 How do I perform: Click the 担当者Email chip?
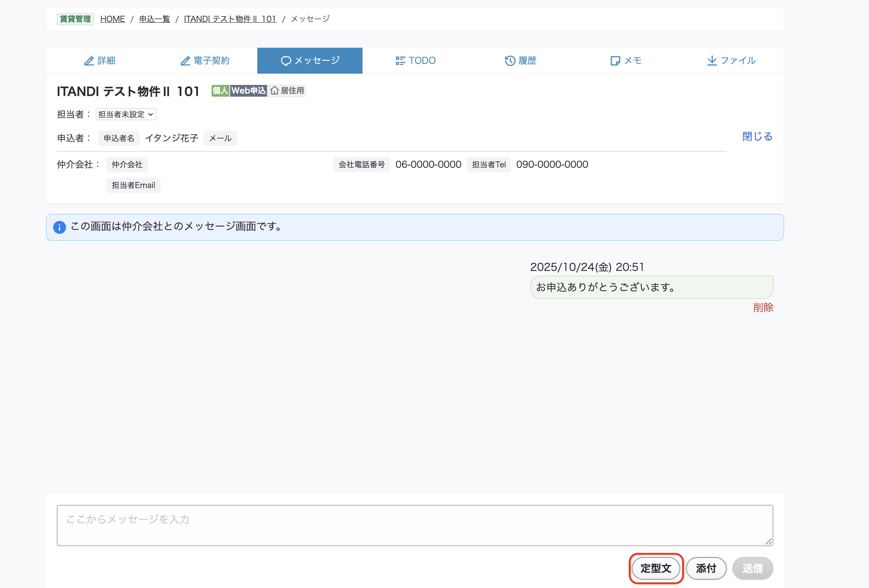tap(134, 185)
